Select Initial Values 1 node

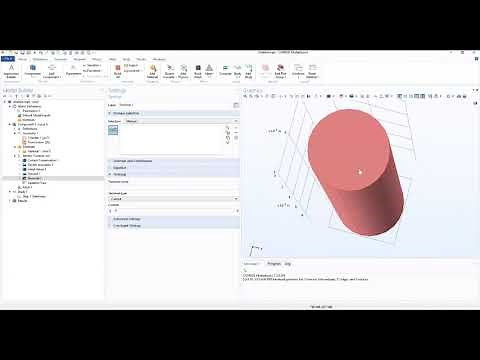(x=34, y=169)
